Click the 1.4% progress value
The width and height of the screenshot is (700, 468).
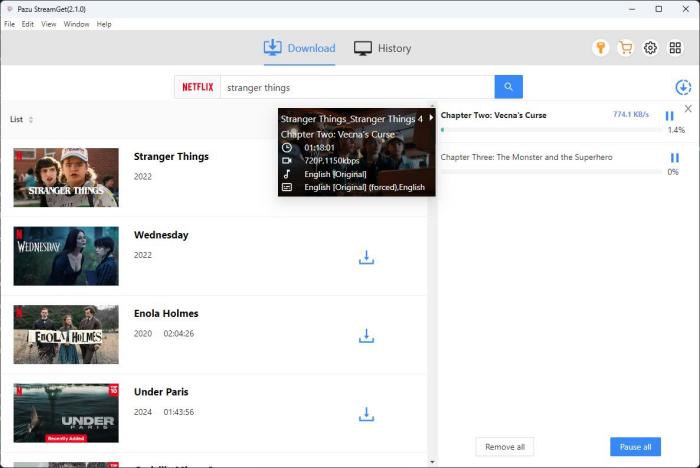click(x=676, y=130)
